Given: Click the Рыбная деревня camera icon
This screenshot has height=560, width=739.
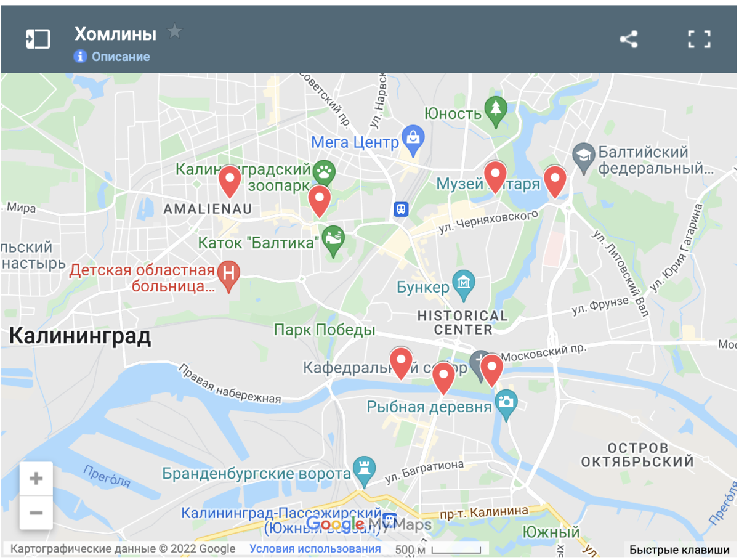Looking at the screenshot, I should (x=506, y=404).
